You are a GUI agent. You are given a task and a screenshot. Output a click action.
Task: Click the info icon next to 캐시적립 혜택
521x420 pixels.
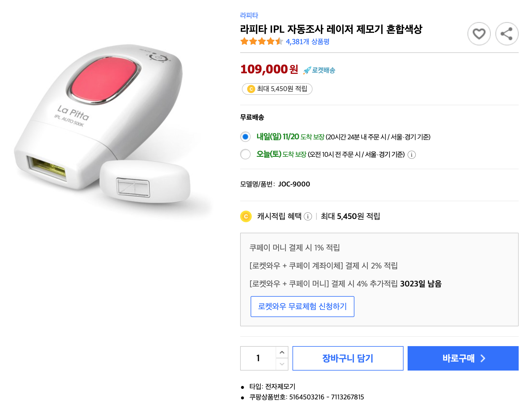click(308, 216)
